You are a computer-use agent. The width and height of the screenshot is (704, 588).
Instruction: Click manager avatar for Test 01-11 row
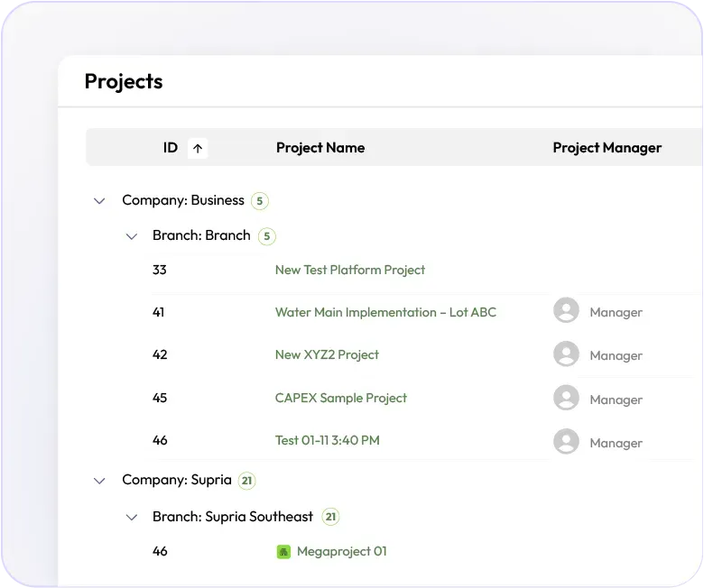click(566, 441)
